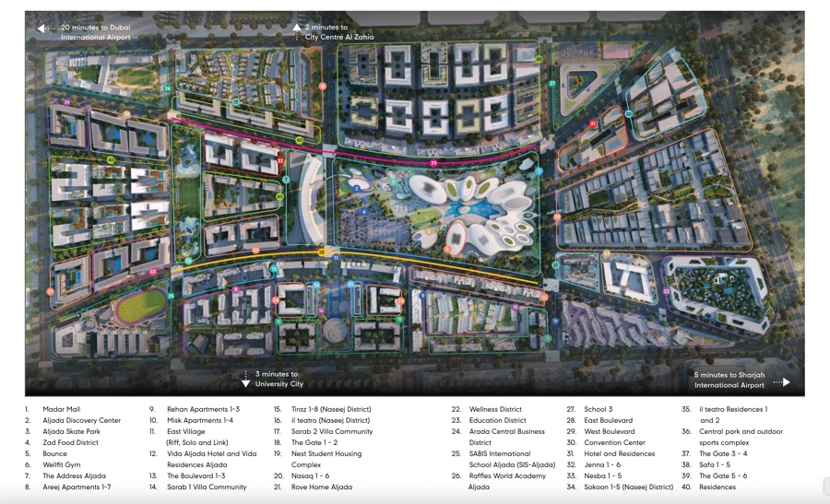
Task: Click the green running track sports field
Action: (x=141, y=307)
